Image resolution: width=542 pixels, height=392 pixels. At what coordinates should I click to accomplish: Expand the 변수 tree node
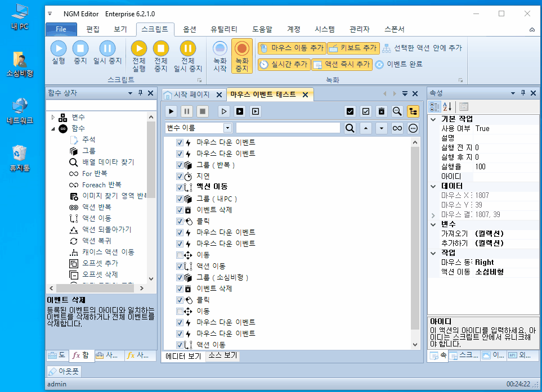(x=53, y=118)
